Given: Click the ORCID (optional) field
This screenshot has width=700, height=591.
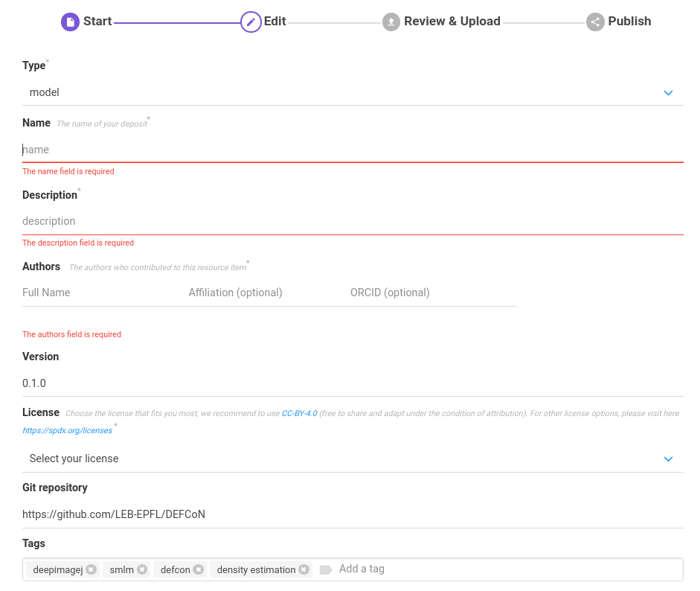Looking at the screenshot, I should (x=433, y=293).
